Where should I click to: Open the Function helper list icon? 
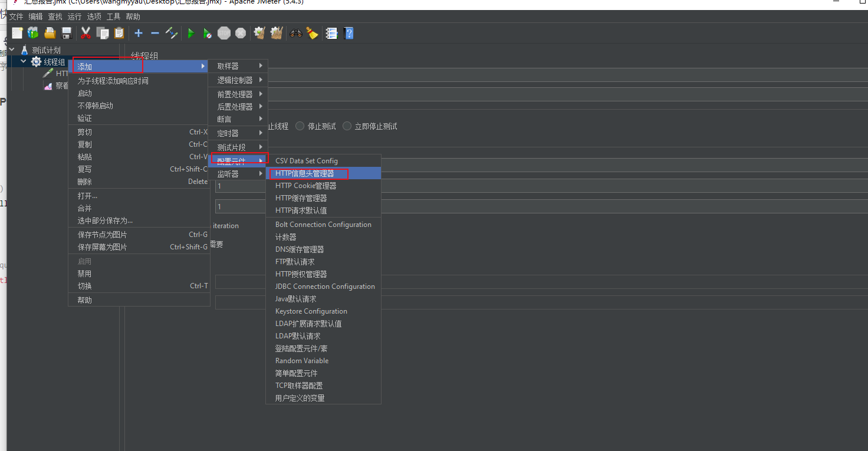pyautogui.click(x=331, y=34)
